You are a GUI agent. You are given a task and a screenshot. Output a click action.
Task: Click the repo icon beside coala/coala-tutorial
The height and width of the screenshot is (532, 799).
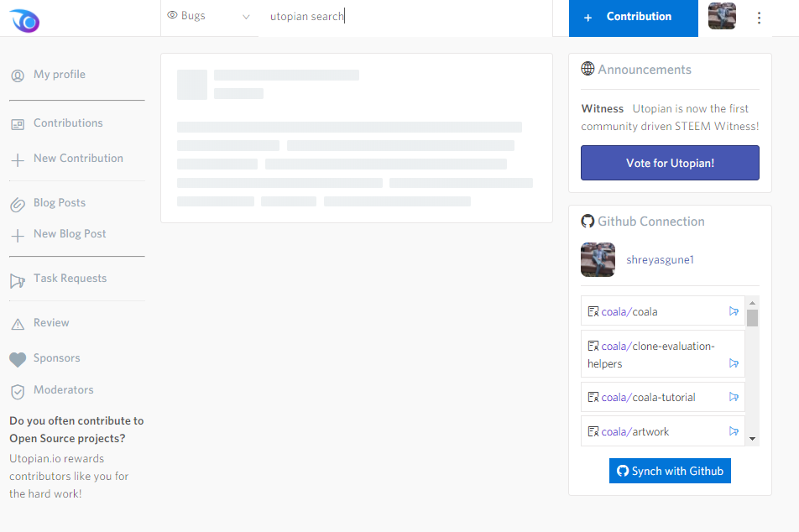593,397
